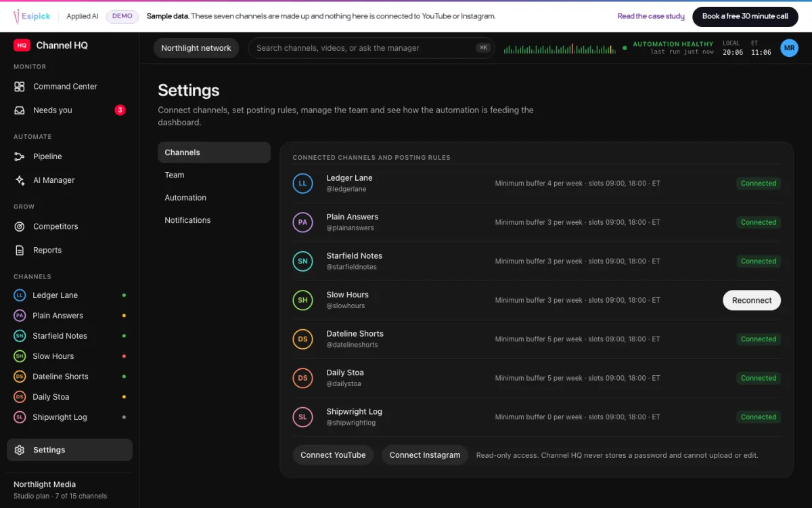
Task: Click the Starfield Notes row avatar in settings list
Action: [x=302, y=261]
